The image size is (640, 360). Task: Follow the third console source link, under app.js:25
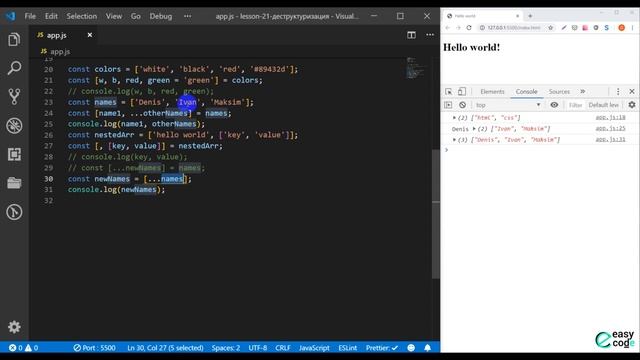click(x=611, y=140)
